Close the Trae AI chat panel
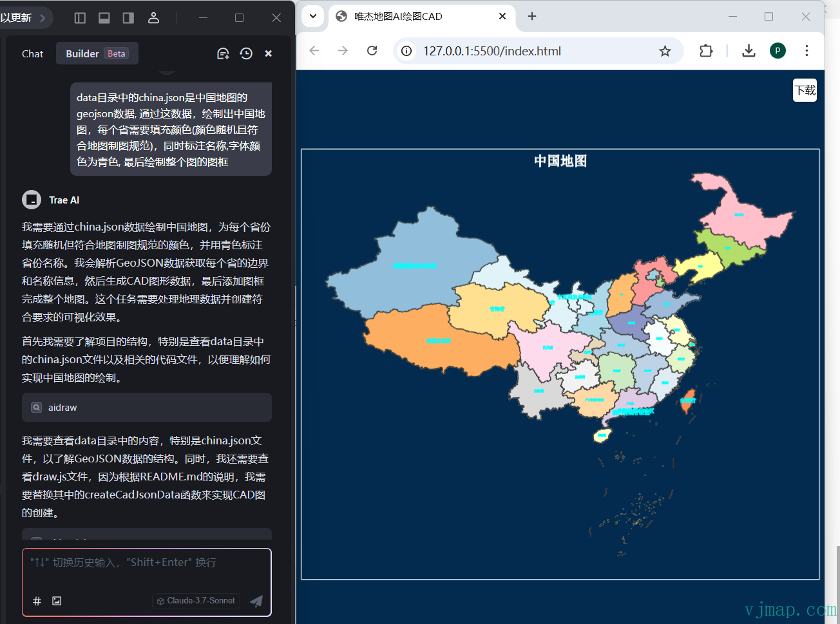 tap(268, 53)
